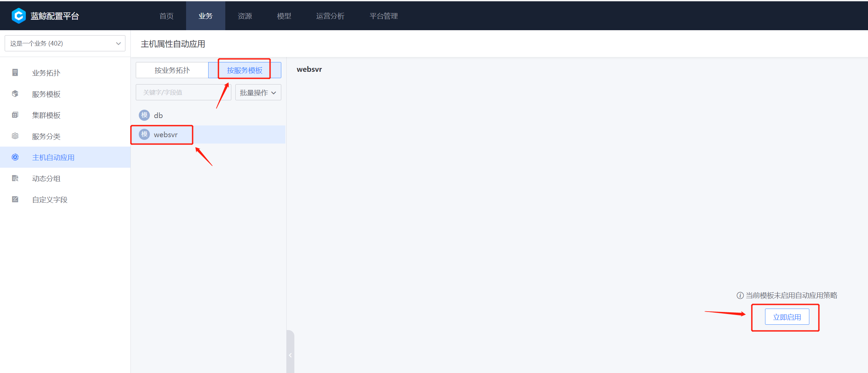This screenshot has width=868, height=373.
Task: Click the 业务拓扑 sidebar icon
Action: (x=15, y=72)
